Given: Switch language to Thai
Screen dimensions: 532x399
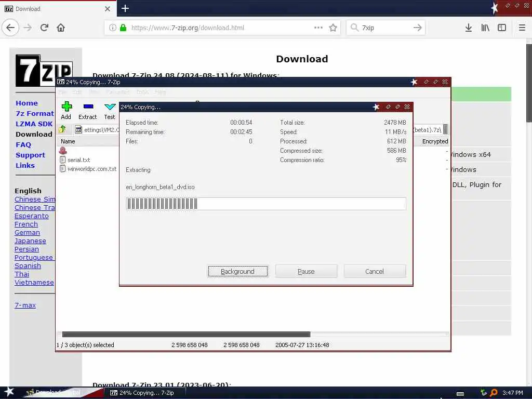Looking at the screenshot, I should click(22, 274).
